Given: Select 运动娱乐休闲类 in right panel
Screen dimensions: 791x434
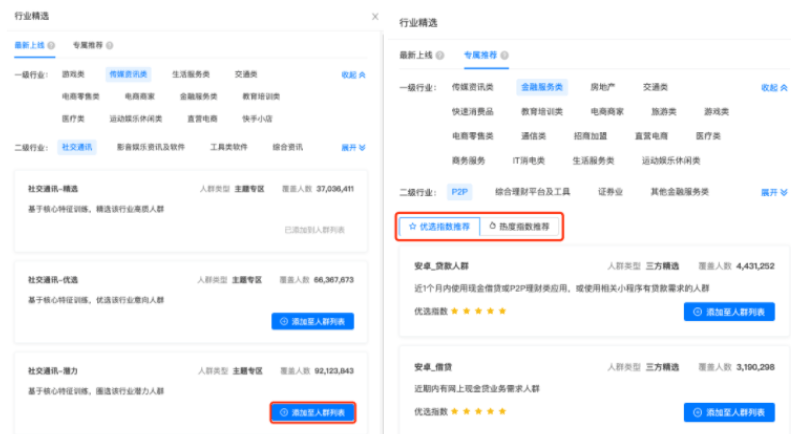Looking at the screenshot, I should pyautogui.click(x=671, y=160).
